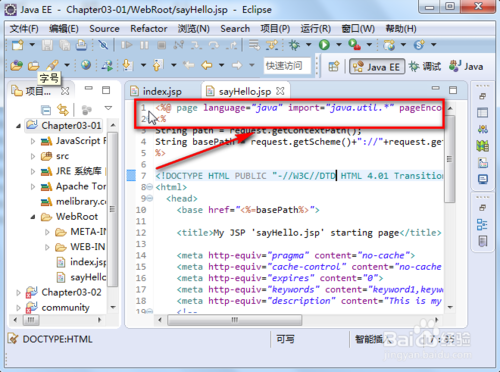The image size is (500, 372).
Task: Click the Suspend debug icon
Action: click(144, 45)
